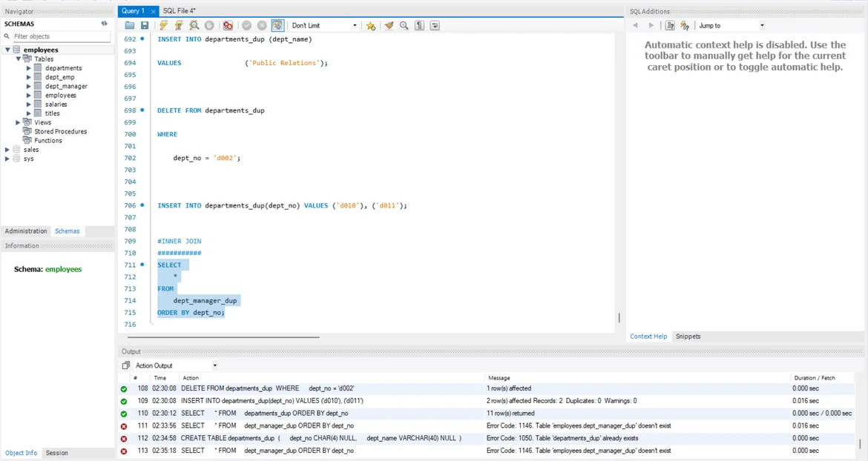Screen dimensions: 868x461
Task: Select the salaries table in Navigator
Action: (56, 105)
